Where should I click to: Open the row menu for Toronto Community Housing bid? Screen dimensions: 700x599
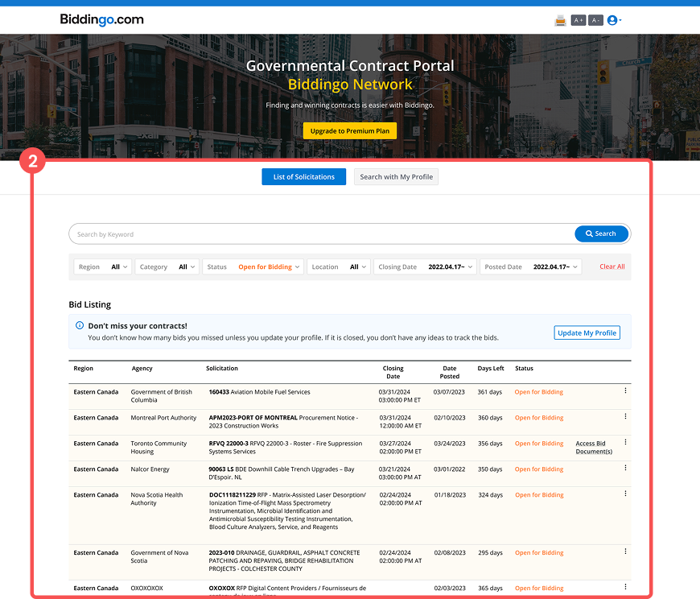[625, 442]
